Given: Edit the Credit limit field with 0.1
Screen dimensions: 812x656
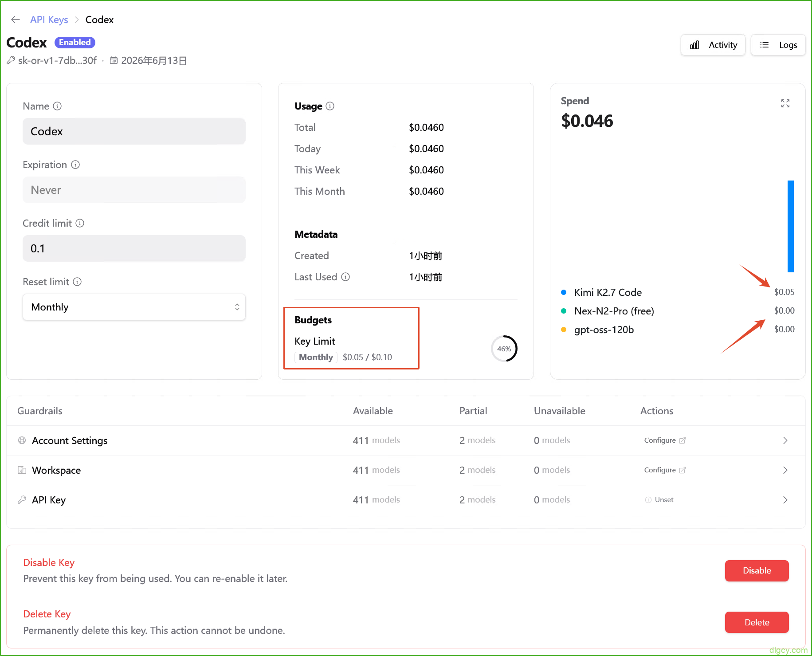Looking at the screenshot, I should point(134,248).
